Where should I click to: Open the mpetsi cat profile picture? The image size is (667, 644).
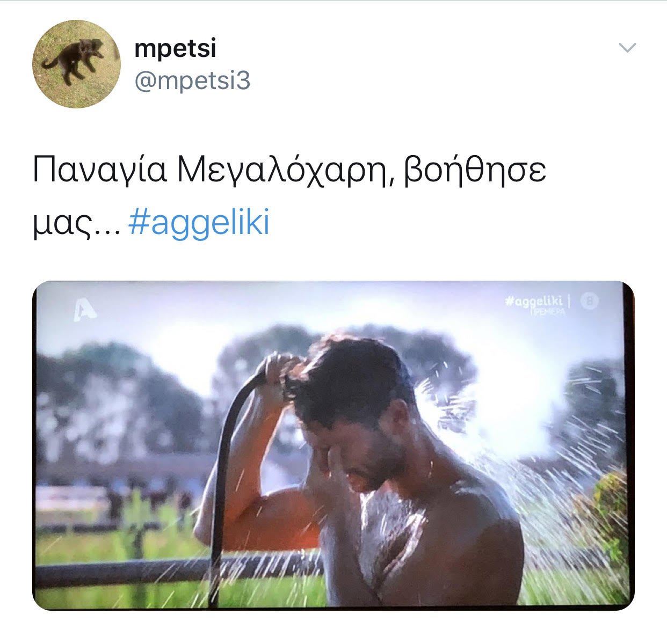76,64
